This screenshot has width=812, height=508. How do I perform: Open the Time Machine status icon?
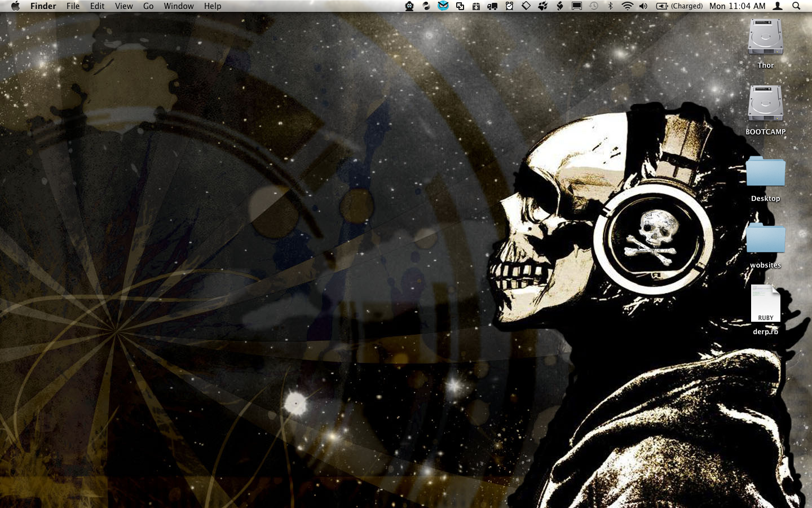coord(594,6)
